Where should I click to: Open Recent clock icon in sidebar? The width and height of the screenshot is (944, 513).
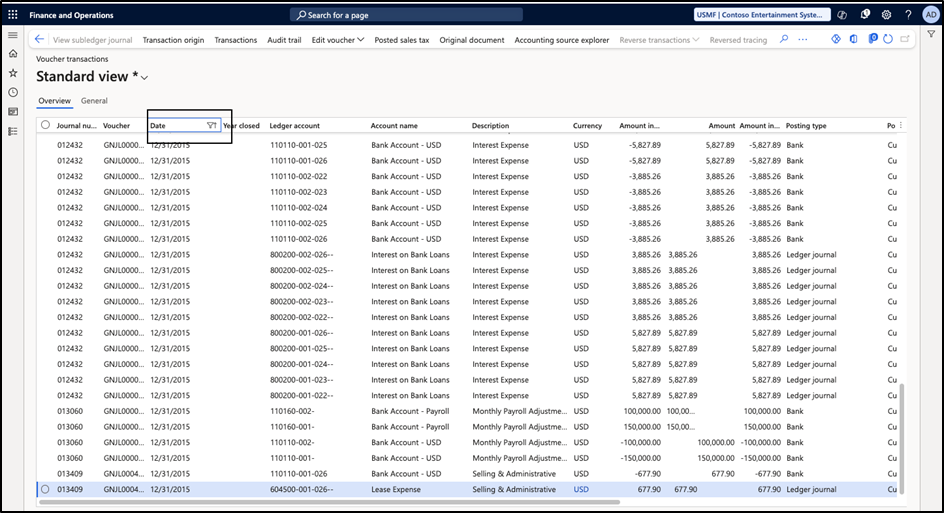pos(13,92)
